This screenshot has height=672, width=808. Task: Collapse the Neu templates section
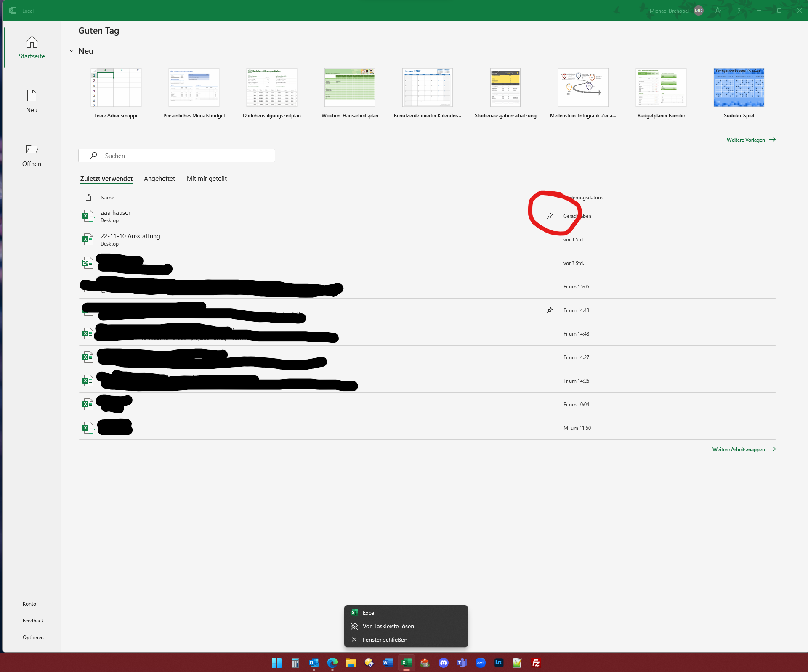pos(71,51)
